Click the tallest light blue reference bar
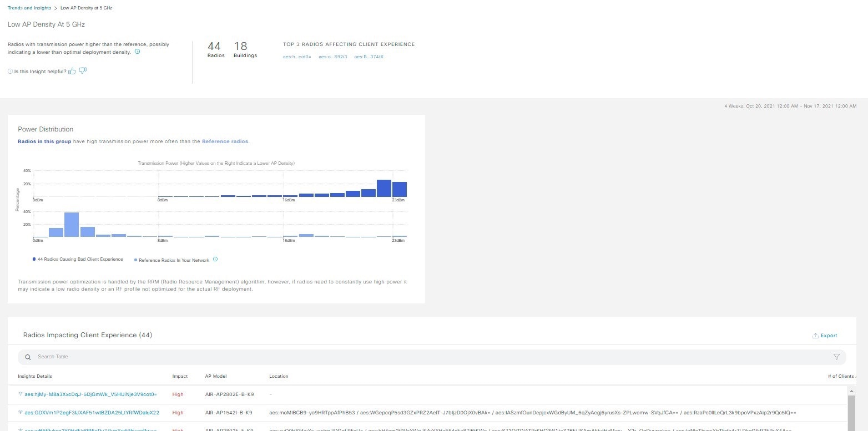868x431 pixels. pyautogui.click(x=72, y=225)
